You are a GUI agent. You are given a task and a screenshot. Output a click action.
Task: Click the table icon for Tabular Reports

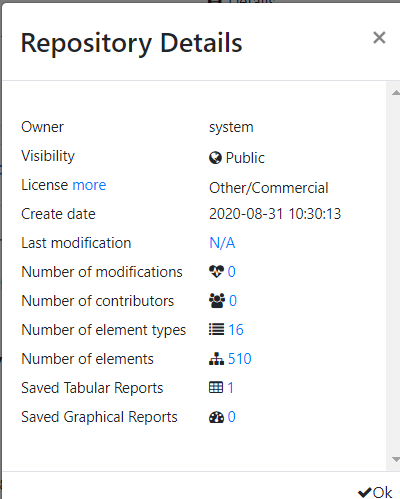pos(216,388)
